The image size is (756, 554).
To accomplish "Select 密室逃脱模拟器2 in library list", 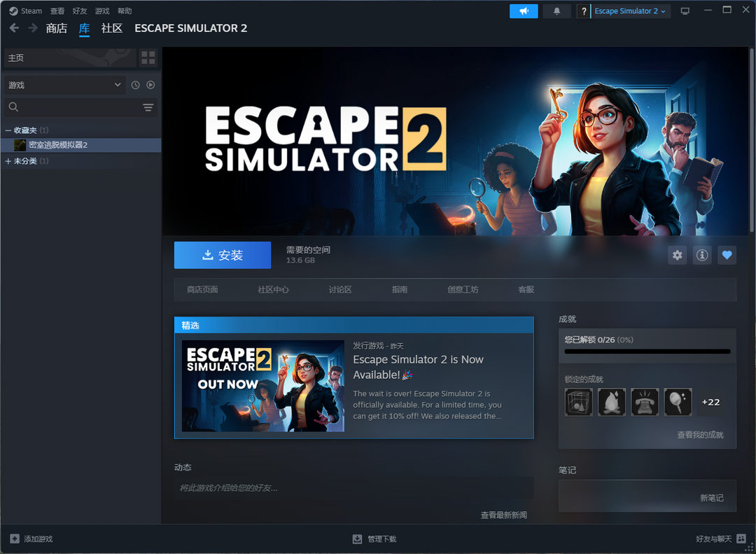I will [x=81, y=145].
